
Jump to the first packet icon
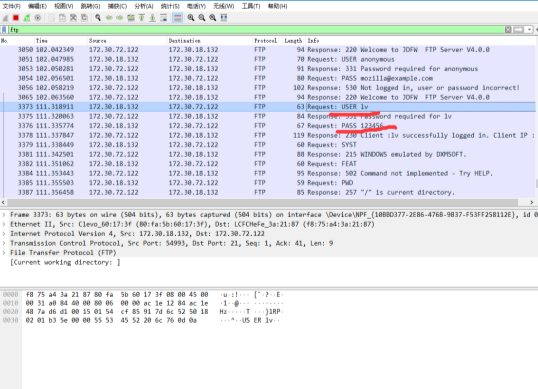click(142, 18)
